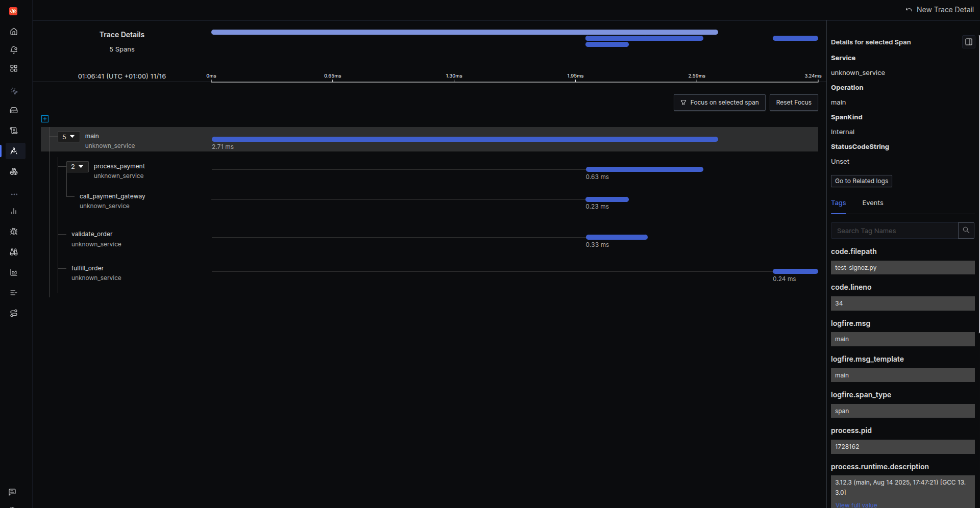Viewport: 980px width, 508px height.
Task: Select the Tags tab
Action: [x=838, y=203]
